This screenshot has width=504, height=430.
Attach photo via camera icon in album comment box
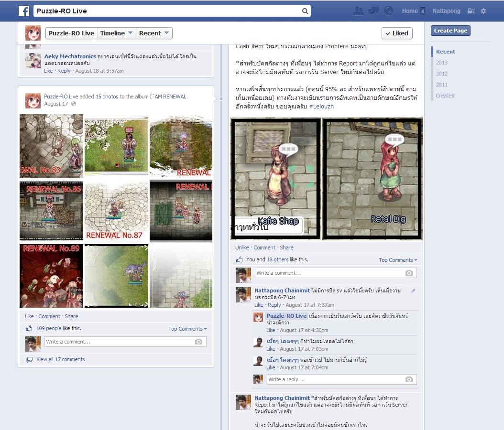[198, 342]
